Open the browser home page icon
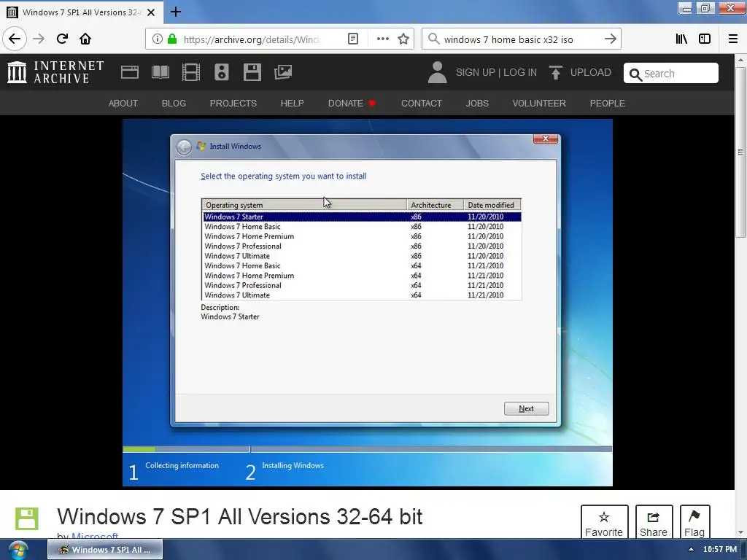The height and width of the screenshot is (560, 747). pyautogui.click(x=85, y=39)
